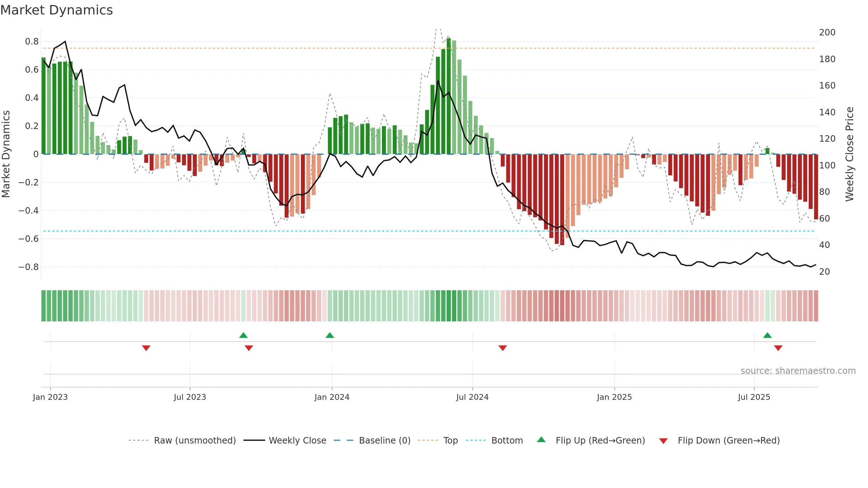Click the vertical Market Dynamics axis title

click(x=6, y=154)
